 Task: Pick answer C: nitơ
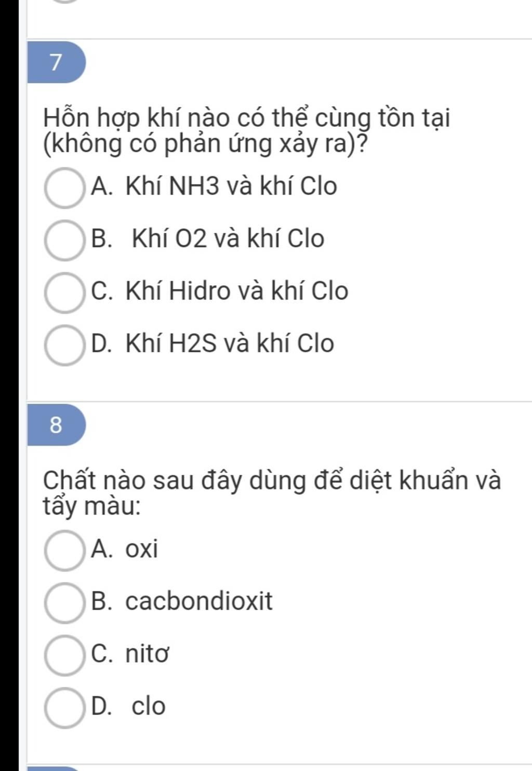(x=64, y=655)
